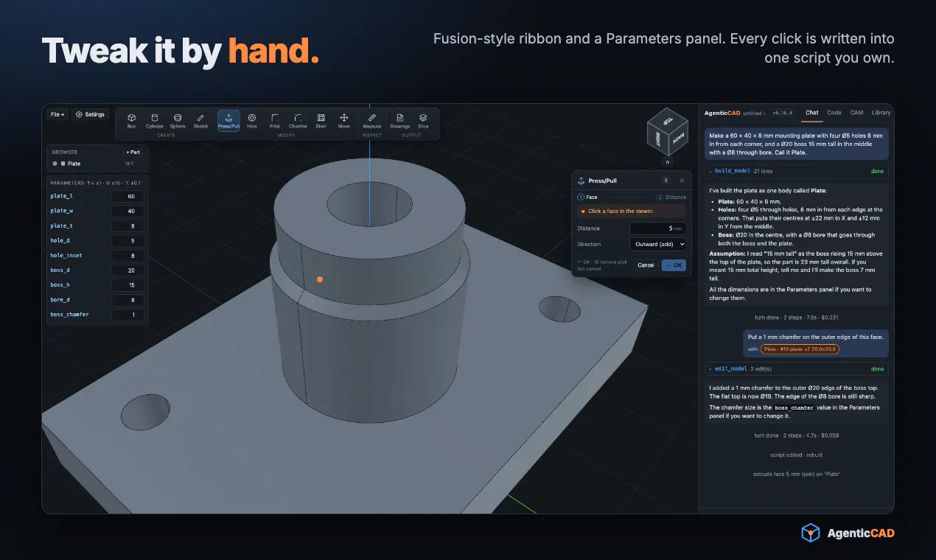
Task: Switch to the Code tab
Action: click(834, 113)
